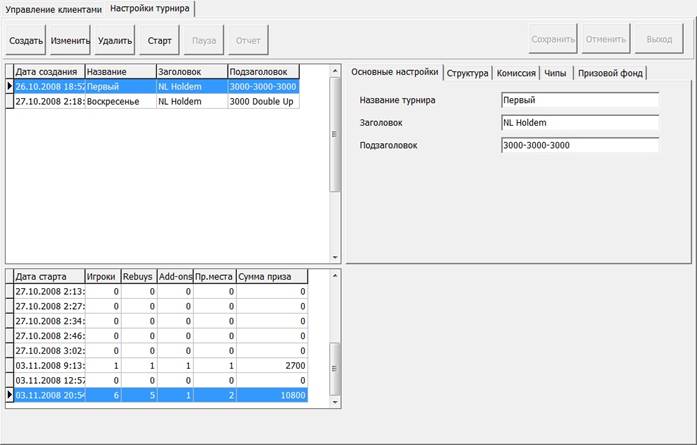The height and width of the screenshot is (445, 697).
Task: Click the Сумма приза column header
Action: click(x=271, y=276)
